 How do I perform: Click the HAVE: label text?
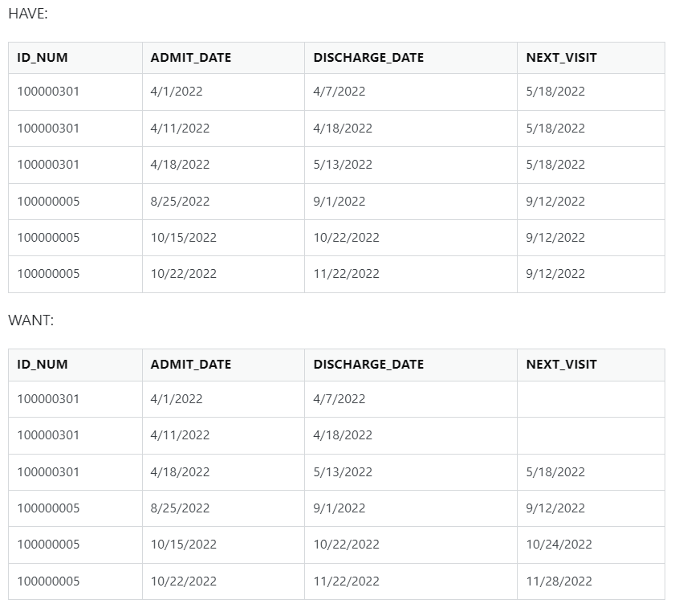[28, 13]
